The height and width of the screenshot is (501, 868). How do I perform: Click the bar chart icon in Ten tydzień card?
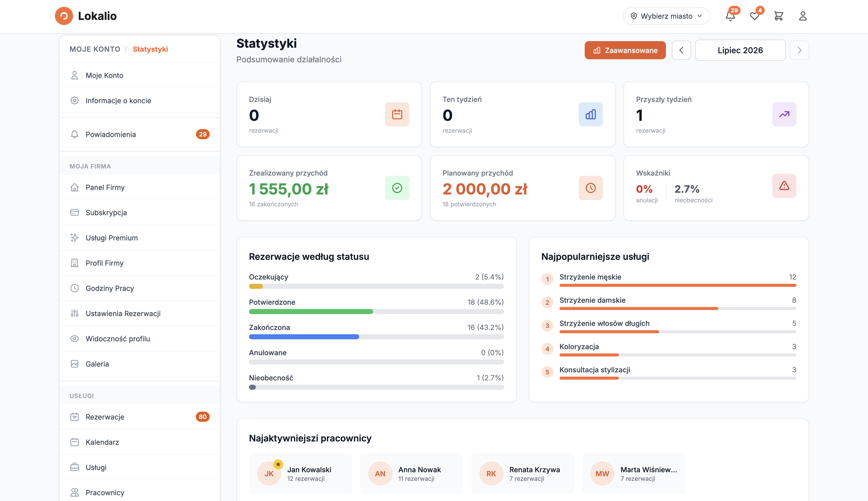[591, 114]
